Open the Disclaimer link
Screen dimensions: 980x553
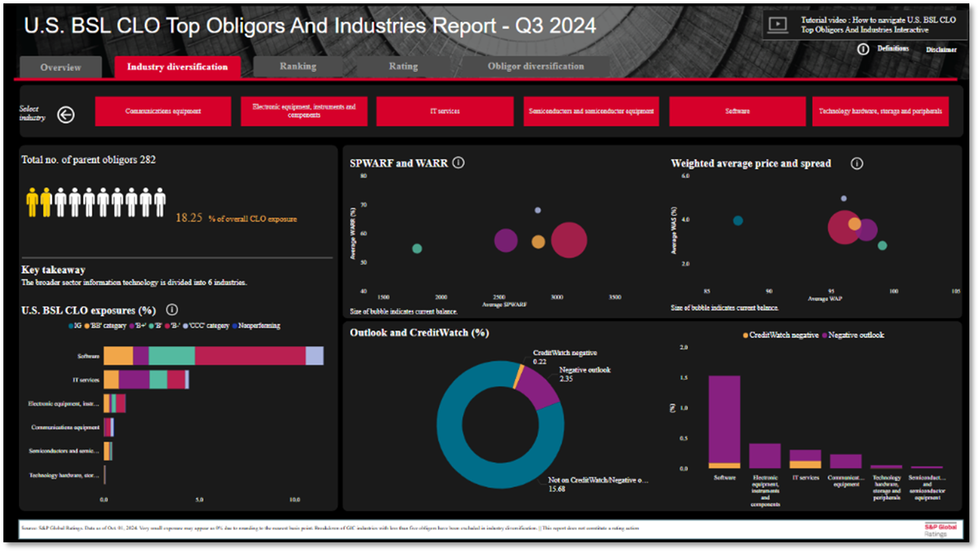(941, 50)
